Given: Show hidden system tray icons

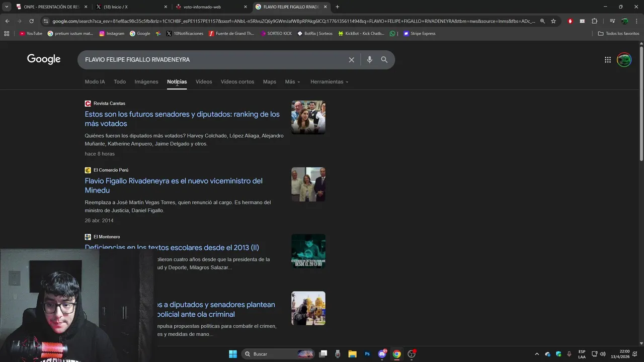Looking at the screenshot, I should click(536, 354).
